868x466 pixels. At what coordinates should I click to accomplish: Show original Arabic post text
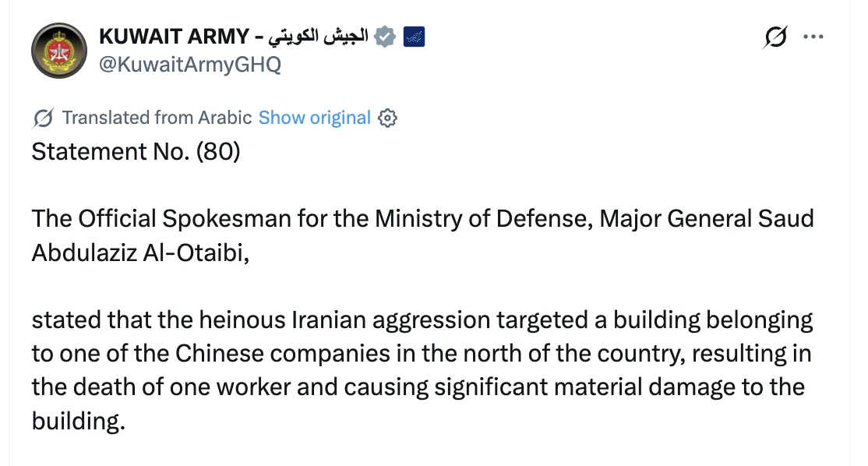(315, 118)
